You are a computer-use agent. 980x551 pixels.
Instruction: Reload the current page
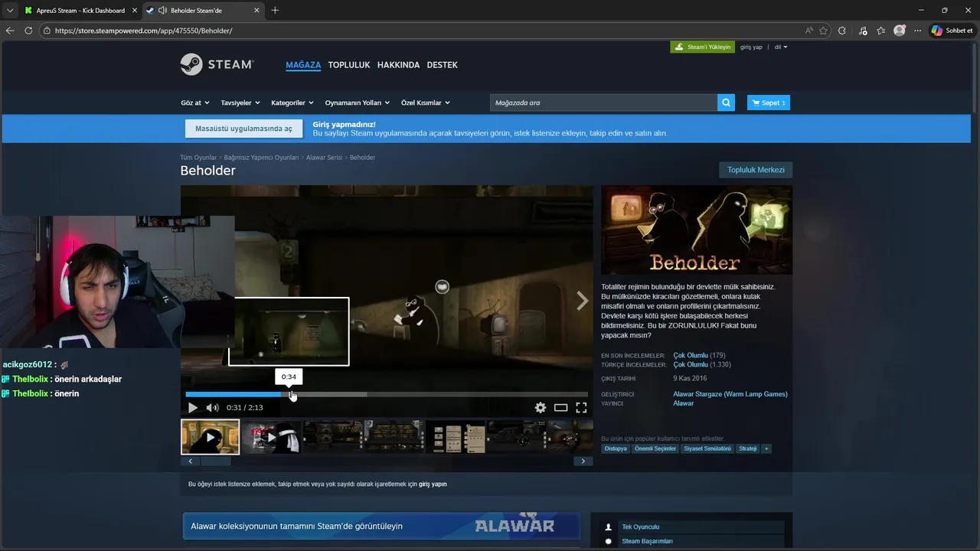(28, 31)
